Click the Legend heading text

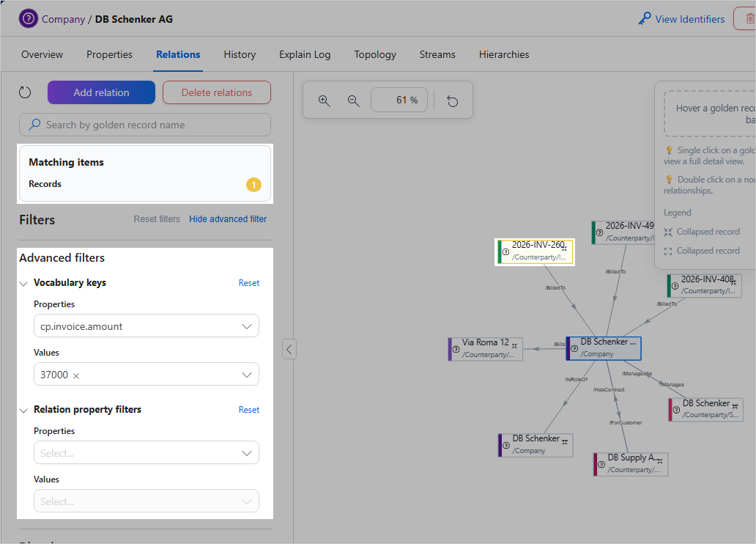(x=677, y=213)
